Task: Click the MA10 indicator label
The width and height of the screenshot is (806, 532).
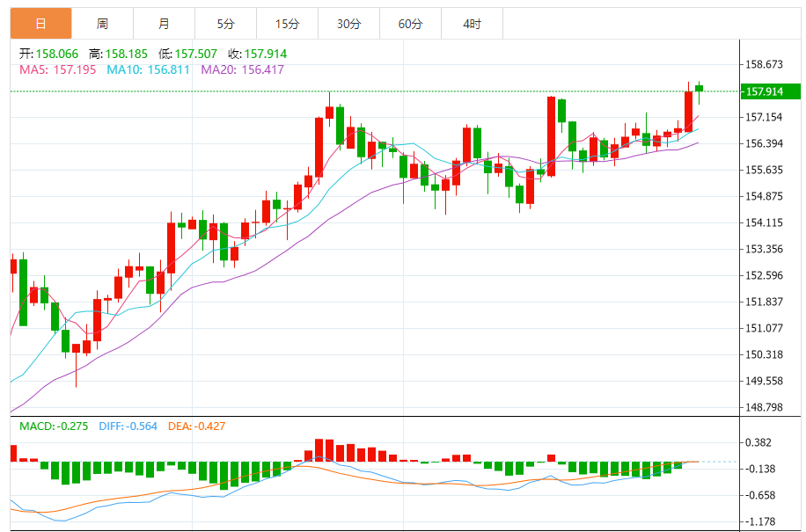Action: [x=148, y=69]
